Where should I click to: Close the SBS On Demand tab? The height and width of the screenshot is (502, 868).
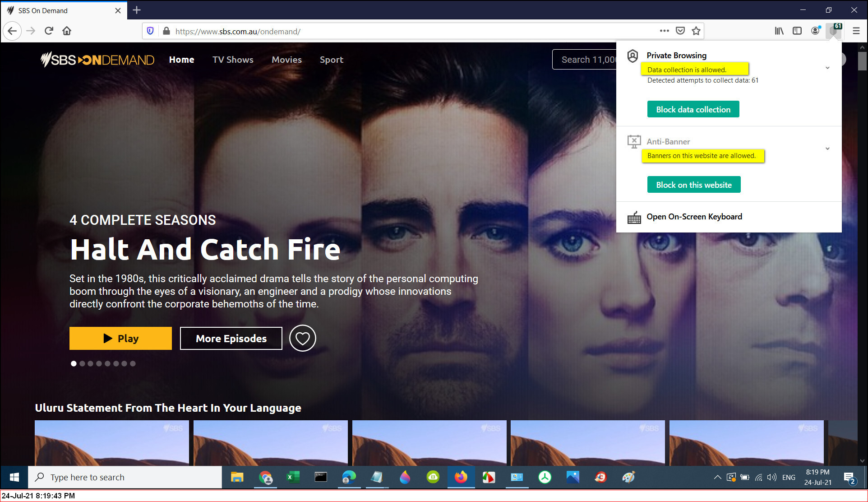coord(118,10)
